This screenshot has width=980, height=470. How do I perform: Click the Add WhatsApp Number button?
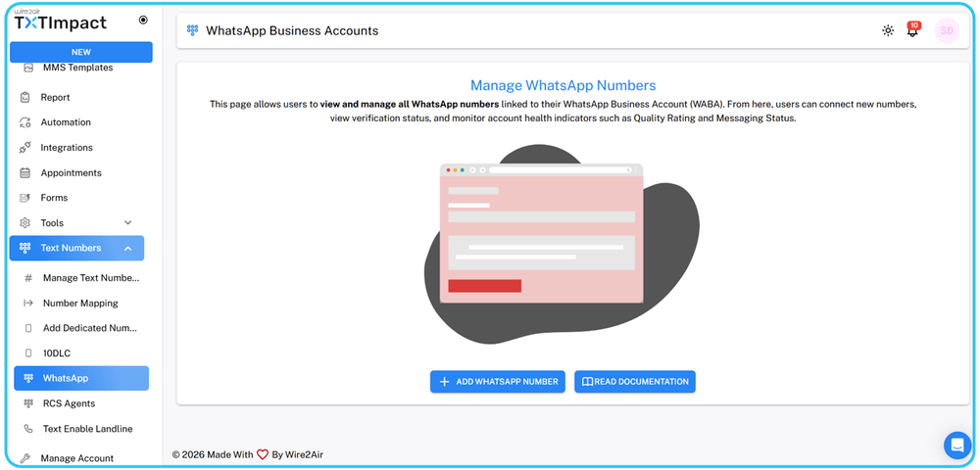[497, 382]
